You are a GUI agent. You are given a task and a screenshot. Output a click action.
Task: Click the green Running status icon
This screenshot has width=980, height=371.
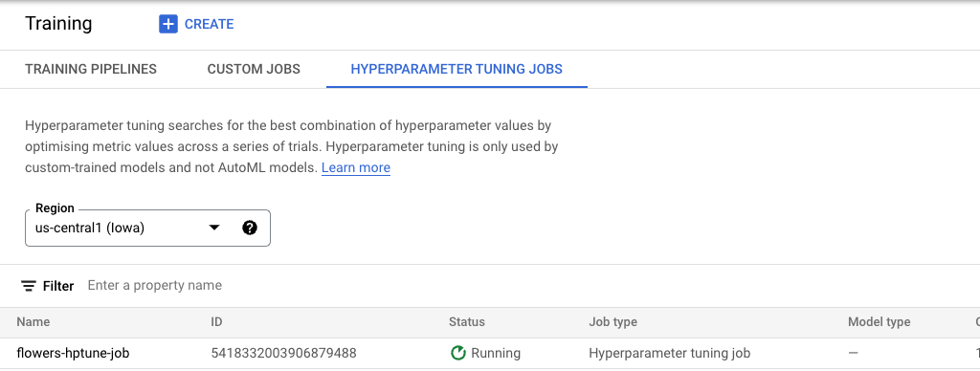(458, 354)
